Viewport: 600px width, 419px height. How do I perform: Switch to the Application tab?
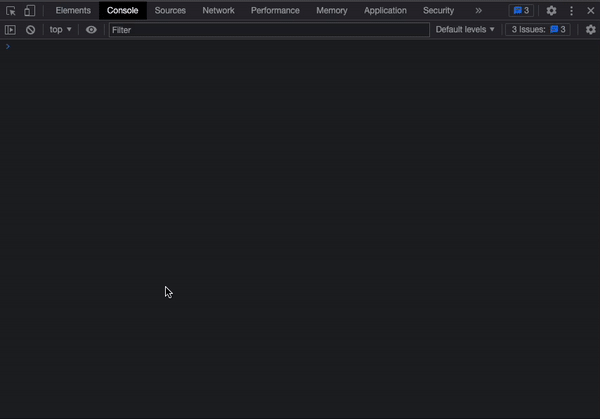click(x=385, y=11)
